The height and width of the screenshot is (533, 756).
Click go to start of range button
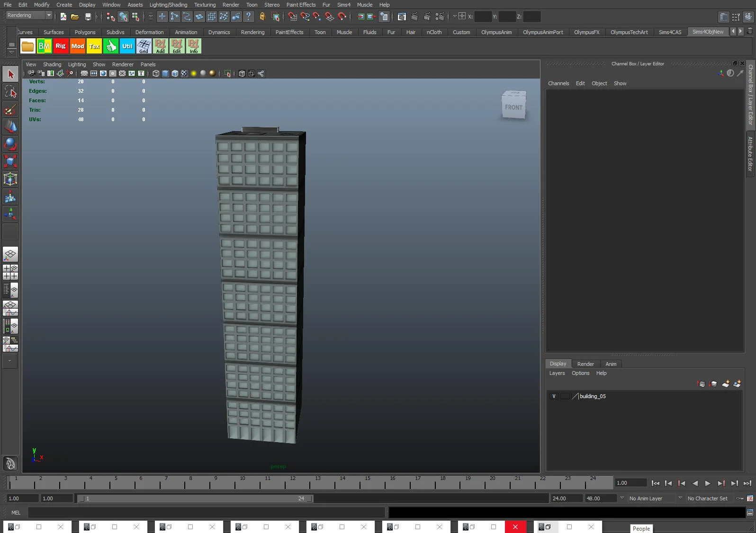tap(656, 483)
